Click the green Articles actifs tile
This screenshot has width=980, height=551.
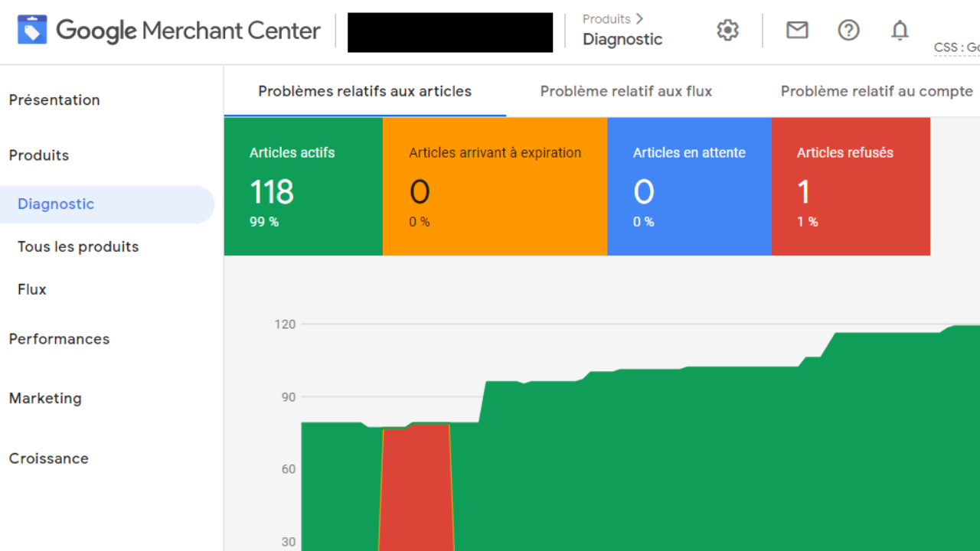point(303,186)
